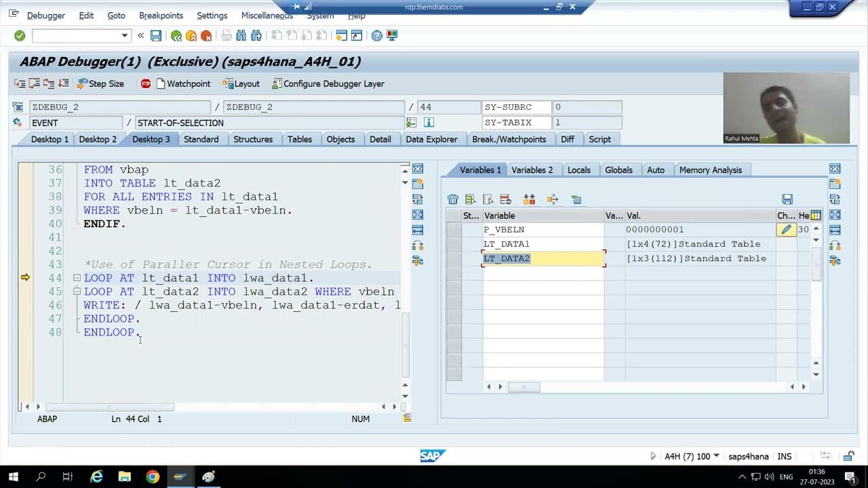Click the red Stop breakpoint icon

pos(146,83)
